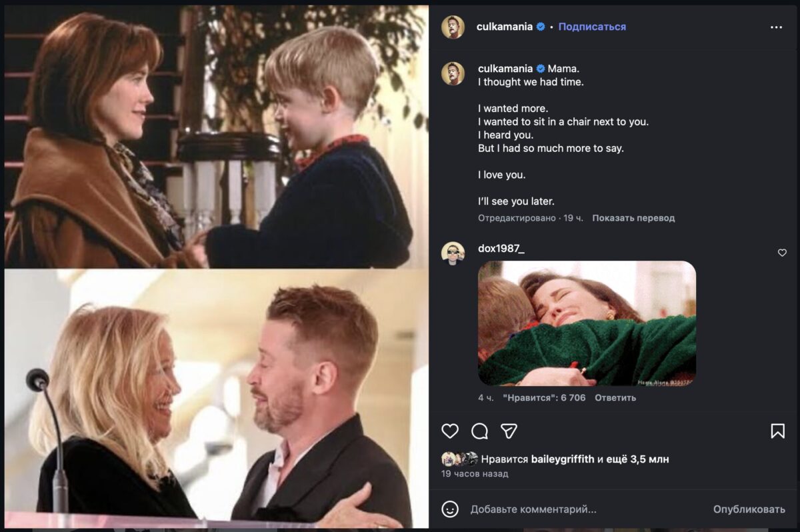
Task: Open the dox1987_ commenter avatar
Action: 453,253
